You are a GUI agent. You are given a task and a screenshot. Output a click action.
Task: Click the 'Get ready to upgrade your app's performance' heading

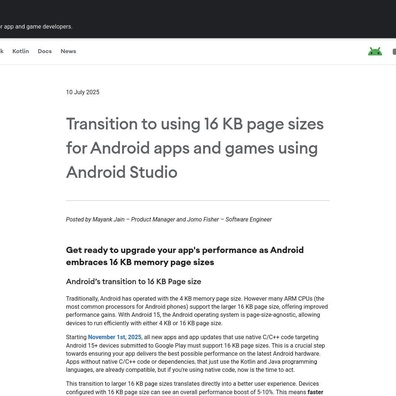[185, 256]
